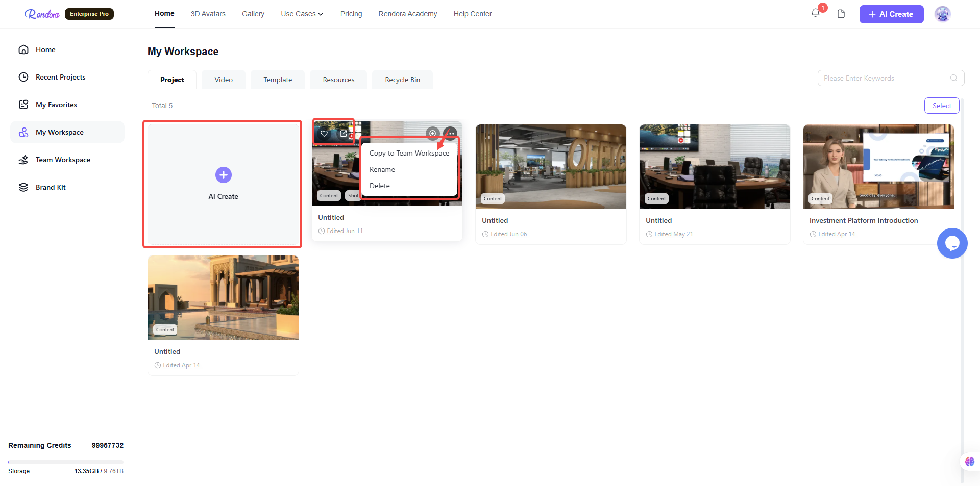This screenshot has height=486, width=980.
Task: Click the purple plus AI Create icon
Action: (224, 175)
